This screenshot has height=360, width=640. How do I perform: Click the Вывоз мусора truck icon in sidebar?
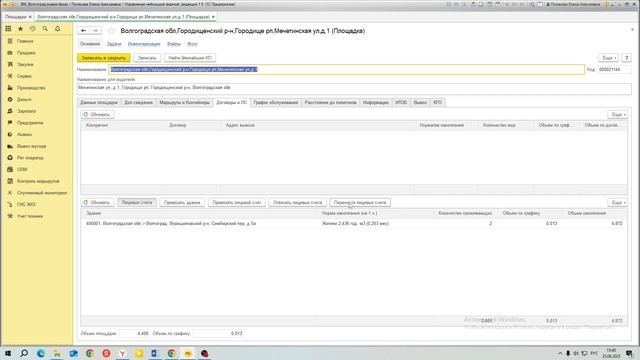click(10, 146)
